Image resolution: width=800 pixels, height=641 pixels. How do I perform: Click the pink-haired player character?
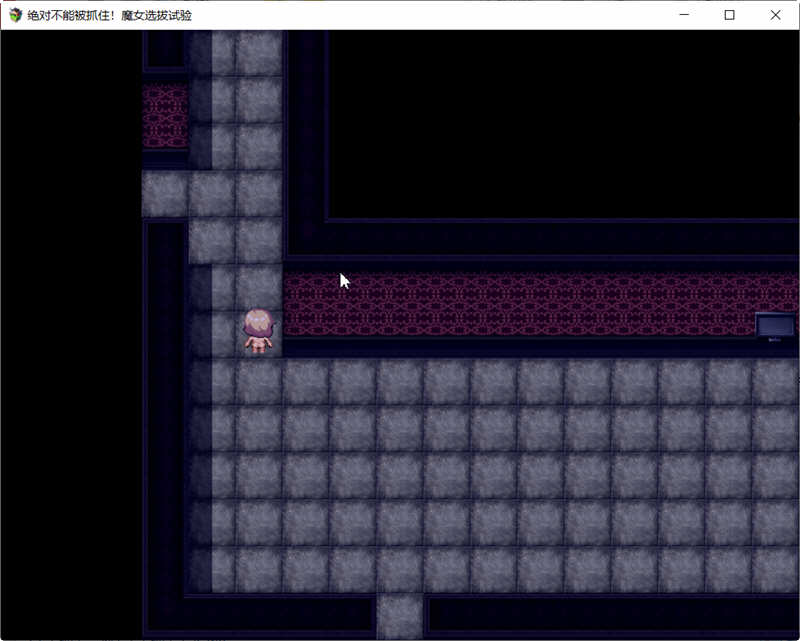(x=259, y=330)
